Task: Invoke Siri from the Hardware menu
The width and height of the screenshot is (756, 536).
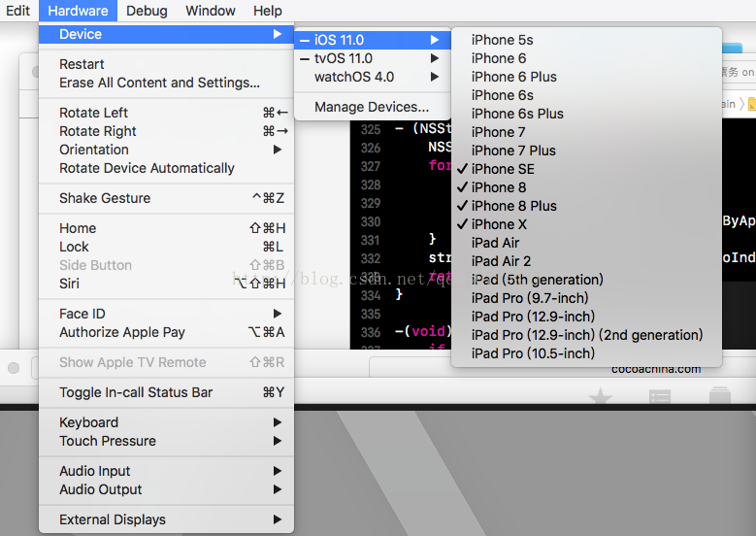Action: [x=166, y=284]
